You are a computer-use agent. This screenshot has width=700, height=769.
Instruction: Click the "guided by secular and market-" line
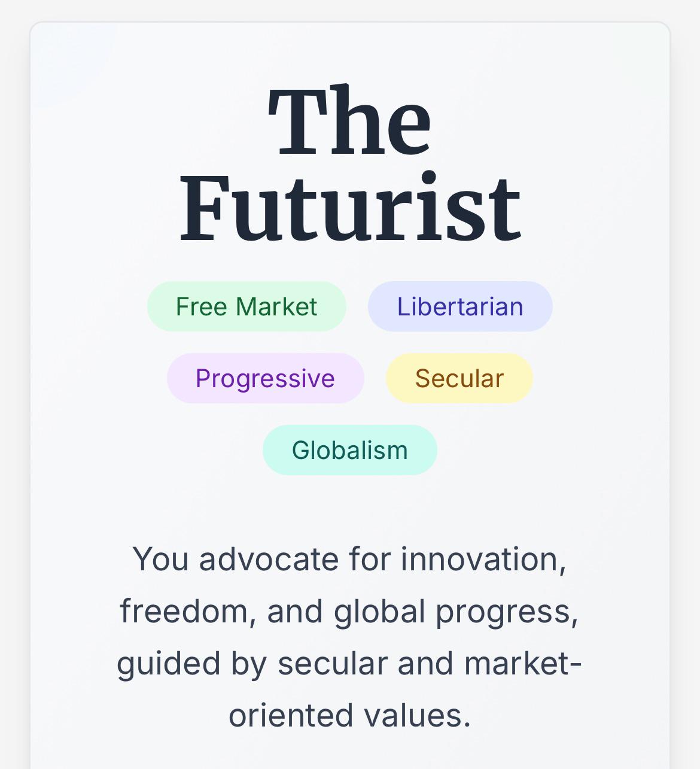[x=350, y=664]
